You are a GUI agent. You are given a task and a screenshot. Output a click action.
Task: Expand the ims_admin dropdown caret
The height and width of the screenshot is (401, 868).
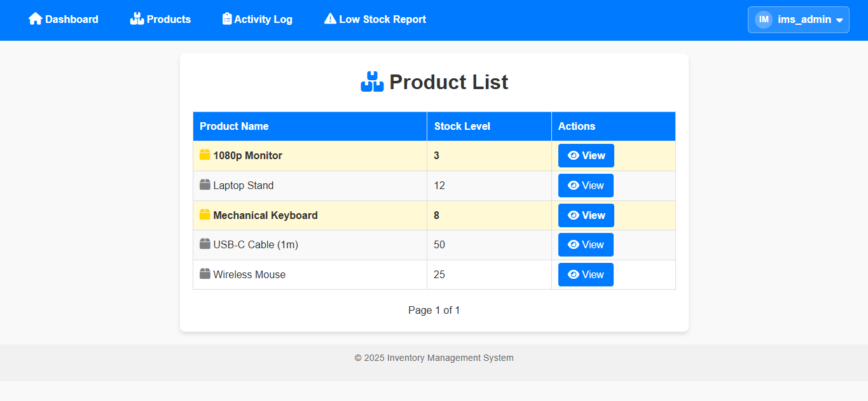(x=839, y=20)
